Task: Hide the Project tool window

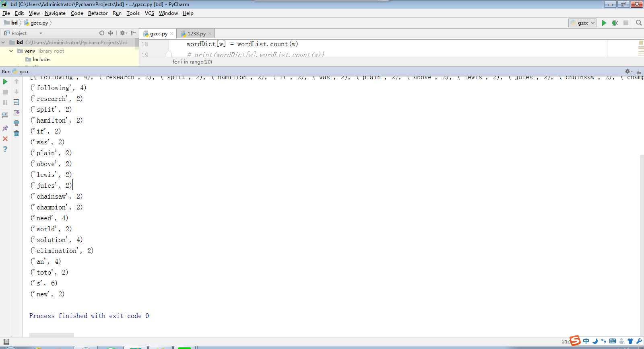Action: [x=133, y=33]
